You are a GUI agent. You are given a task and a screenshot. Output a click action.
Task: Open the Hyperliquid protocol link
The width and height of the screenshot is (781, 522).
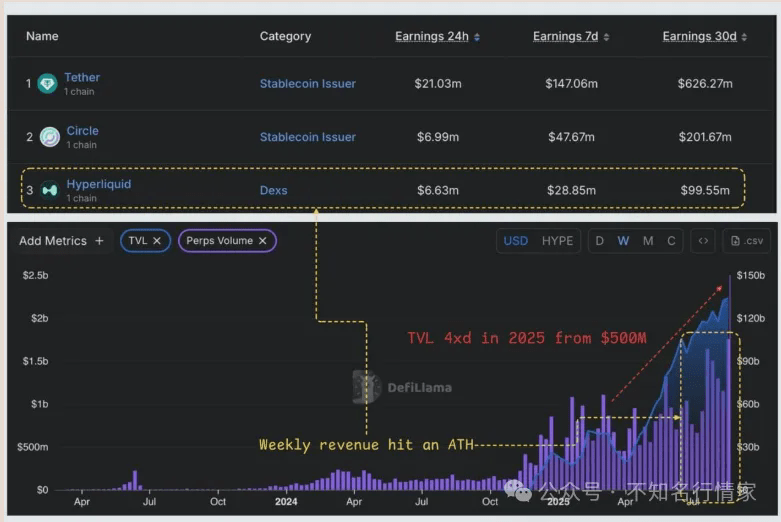[x=99, y=184]
